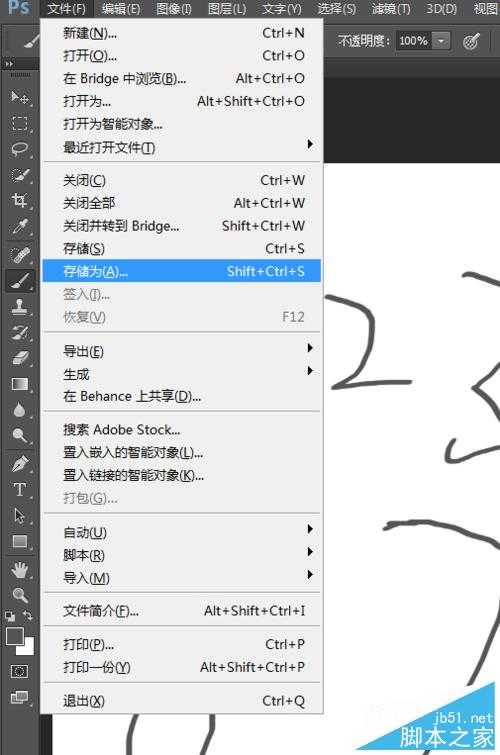Viewport: 500px width, 755px height.
Task: Choose 打开(O) menu item
Action: 182,56
